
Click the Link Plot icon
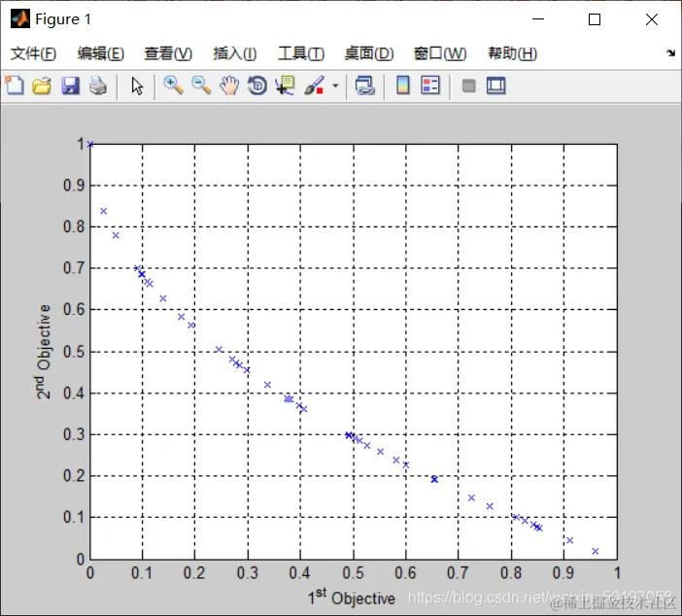pyautogui.click(x=364, y=86)
